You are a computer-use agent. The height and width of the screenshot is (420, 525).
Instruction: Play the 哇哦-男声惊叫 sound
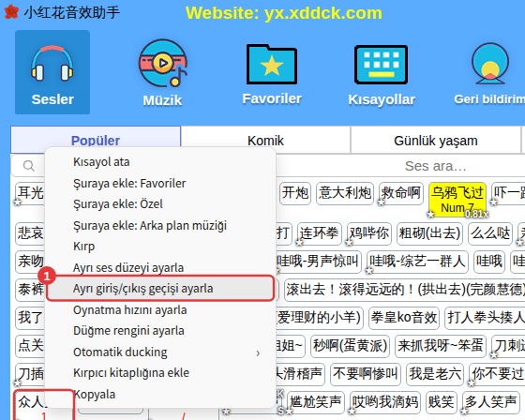(x=318, y=262)
